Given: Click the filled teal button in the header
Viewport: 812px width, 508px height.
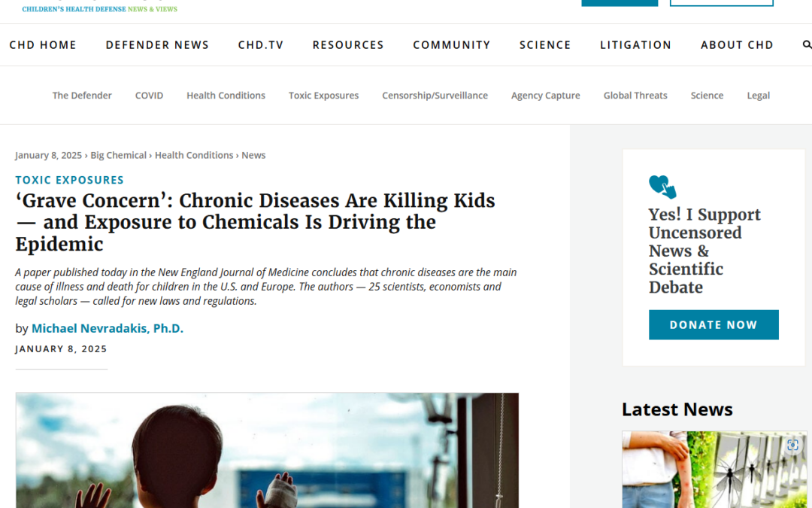Looking at the screenshot, I should pyautogui.click(x=620, y=2).
